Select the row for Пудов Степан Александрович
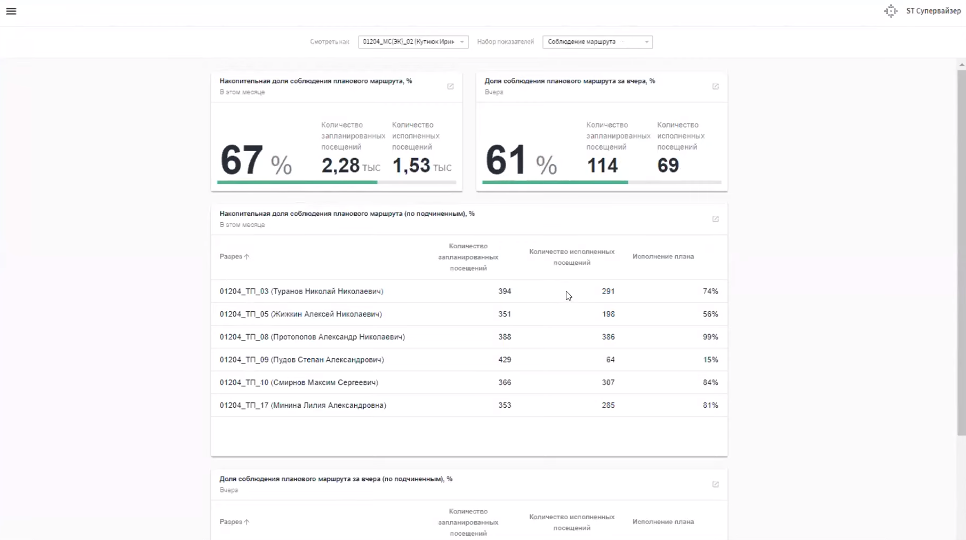The height and width of the screenshot is (540, 966). coord(301,360)
